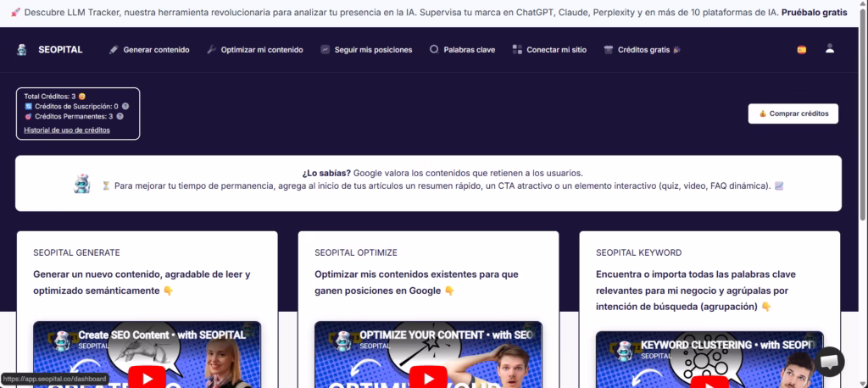Click the channel avatar on KEYWORD CLUSTERING video

(626, 351)
